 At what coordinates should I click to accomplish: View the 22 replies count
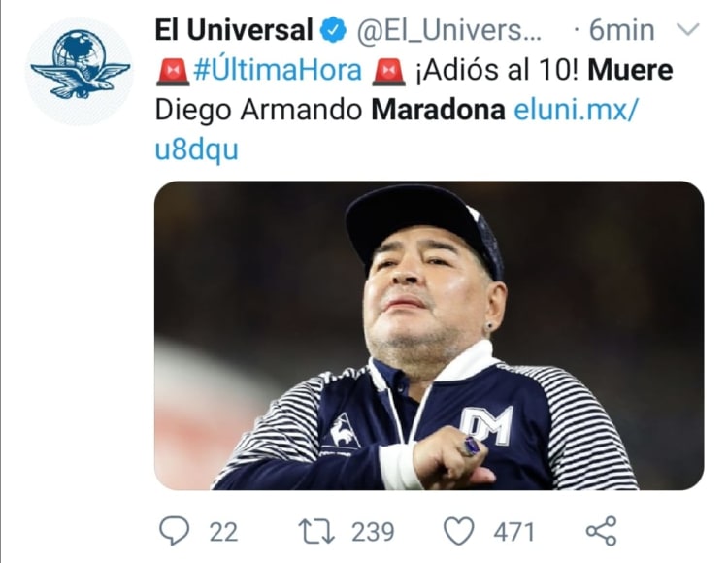[223, 532]
